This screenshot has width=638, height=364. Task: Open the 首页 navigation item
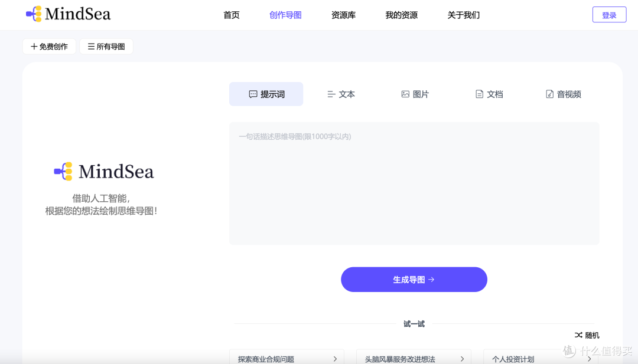[232, 15]
